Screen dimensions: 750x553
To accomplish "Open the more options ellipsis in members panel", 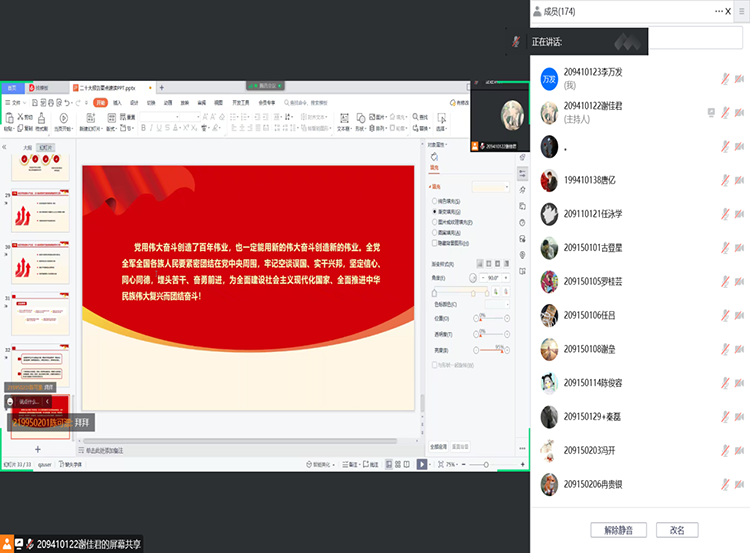I will (x=718, y=10).
